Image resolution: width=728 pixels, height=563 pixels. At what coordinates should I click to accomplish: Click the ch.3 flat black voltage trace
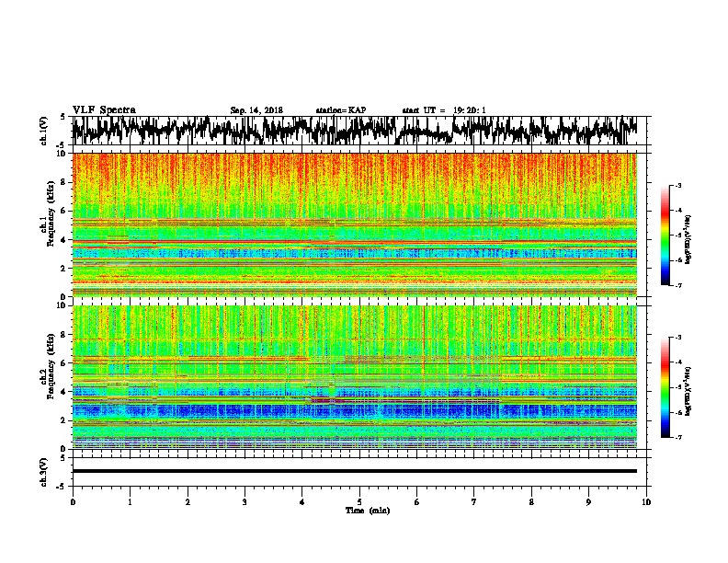click(354, 471)
